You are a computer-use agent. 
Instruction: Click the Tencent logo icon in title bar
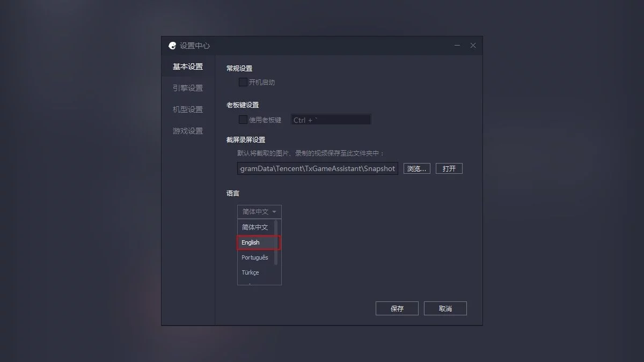[172, 46]
